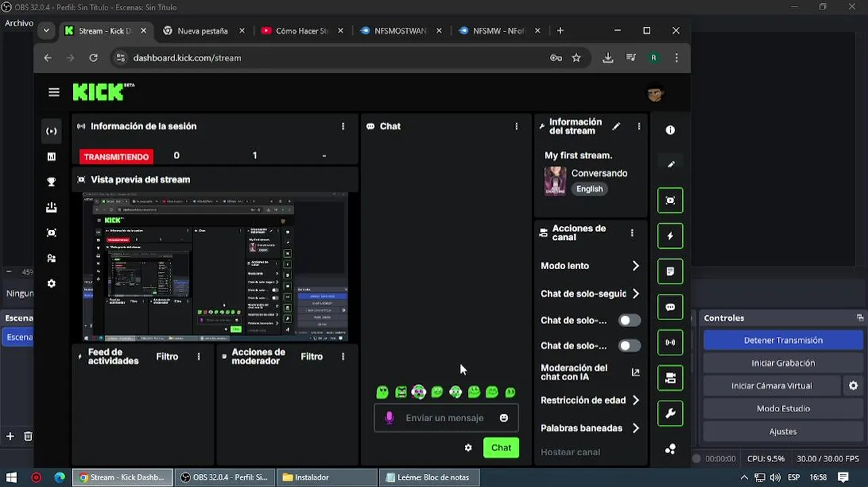
Task: Open the settings gear in left sidebar
Action: point(51,283)
